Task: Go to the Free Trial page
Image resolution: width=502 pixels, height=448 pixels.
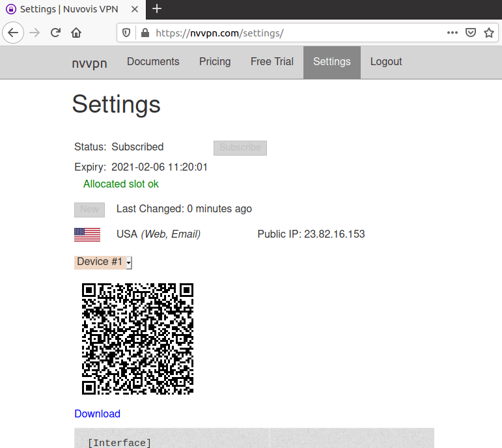Action: [272, 61]
